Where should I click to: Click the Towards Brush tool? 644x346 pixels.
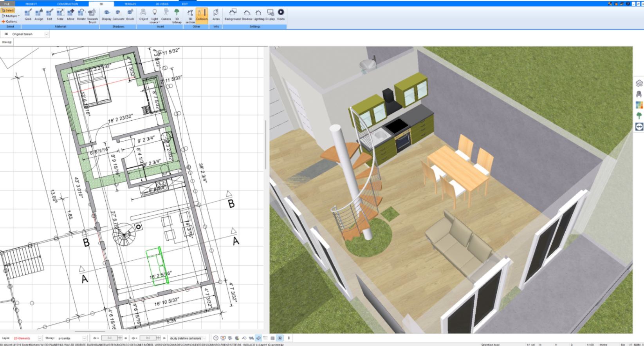(92, 16)
